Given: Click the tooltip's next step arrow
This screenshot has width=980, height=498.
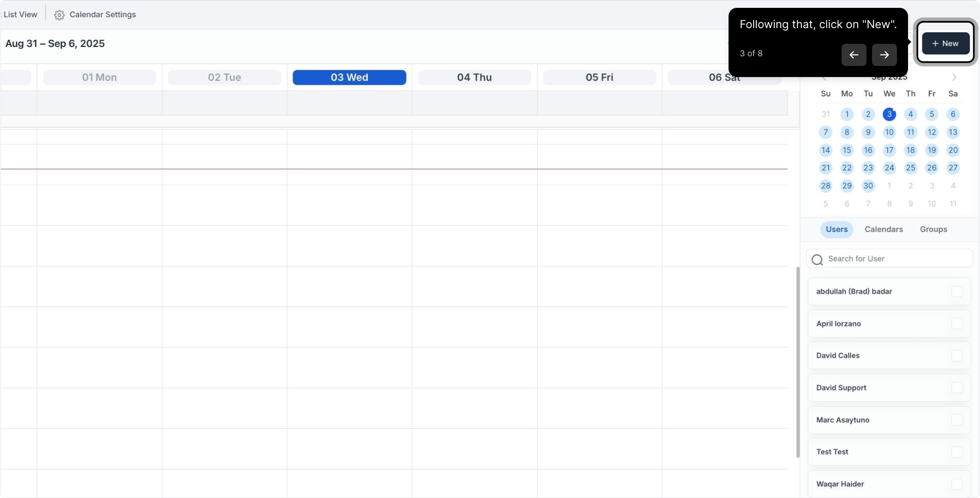Looking at the screenshot, I should 884,55.
